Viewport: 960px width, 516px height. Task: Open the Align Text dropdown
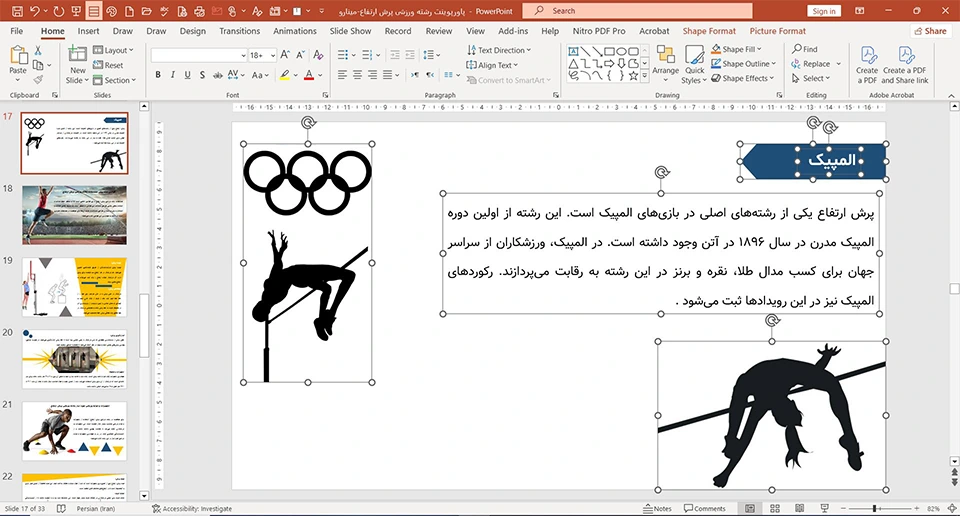point(492,65)
